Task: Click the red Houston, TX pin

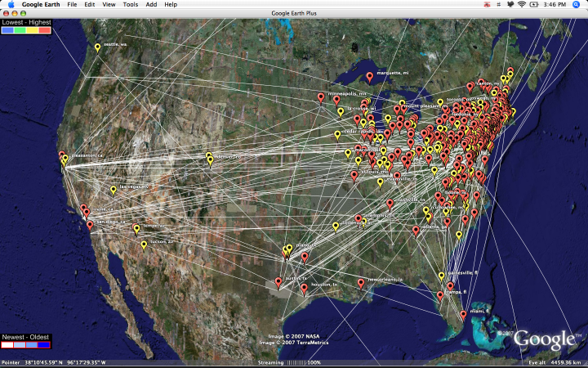Action: (304, 289)
